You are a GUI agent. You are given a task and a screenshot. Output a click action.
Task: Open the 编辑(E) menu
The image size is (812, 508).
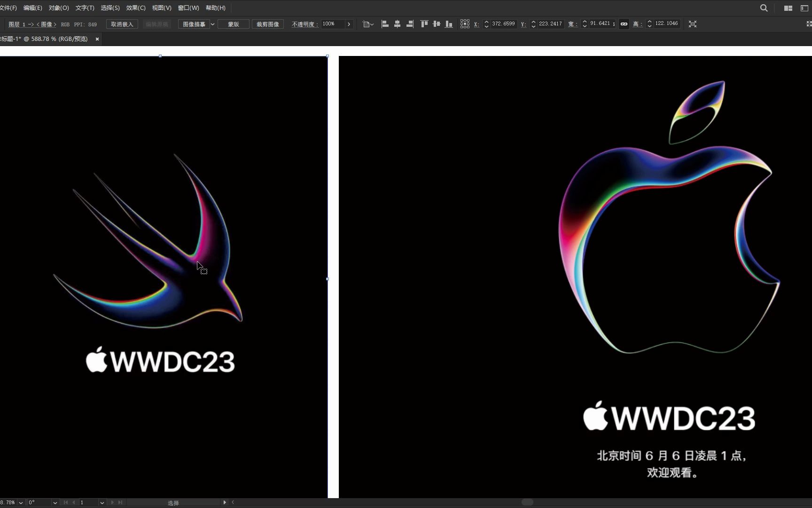click(32, 8)
